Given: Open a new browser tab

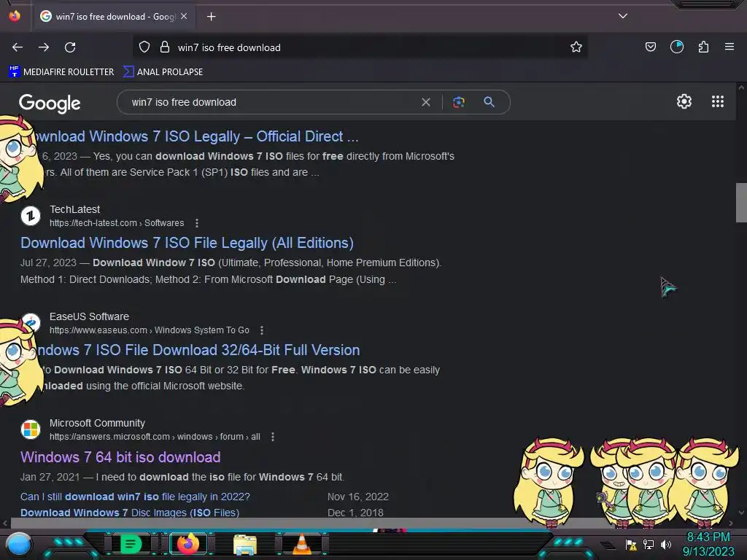Looking at the screenshot, I should tap(211, 17).
